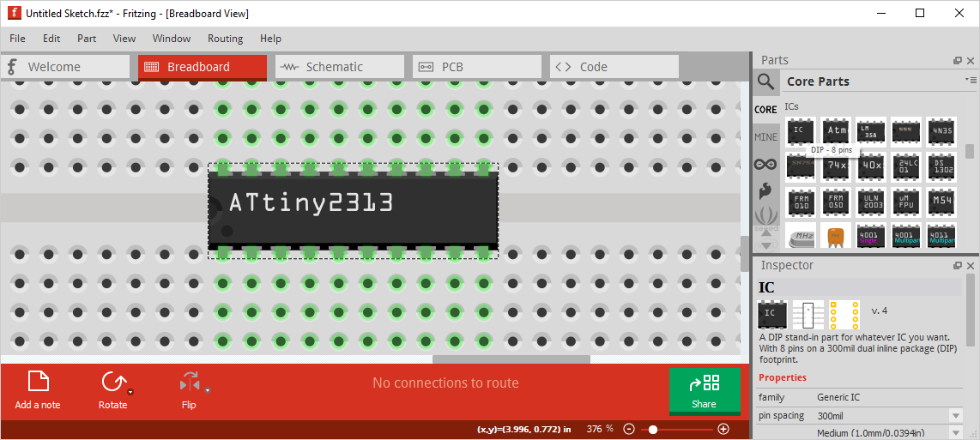Expand the pin spacing dropdown

955,416
